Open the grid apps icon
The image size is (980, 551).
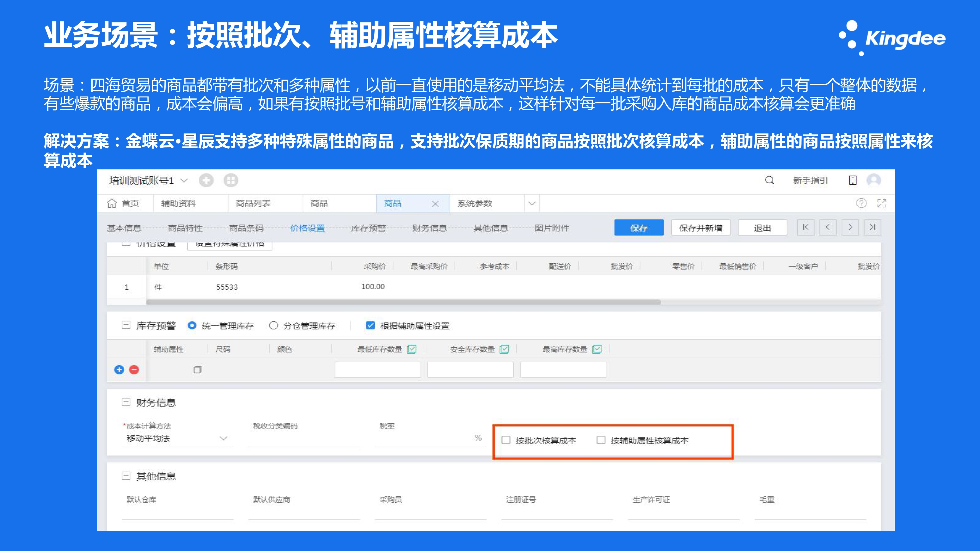pyautogui.click(x=230, y=180)
